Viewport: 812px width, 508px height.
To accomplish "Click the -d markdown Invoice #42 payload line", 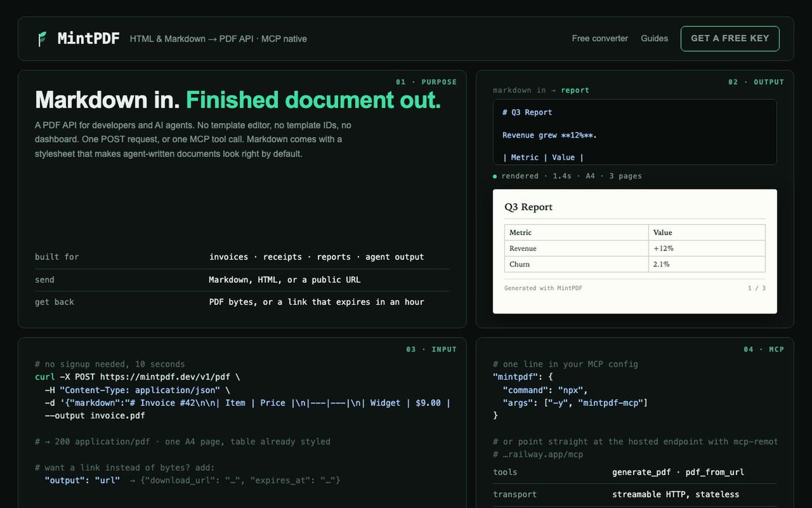I will 247,403.
